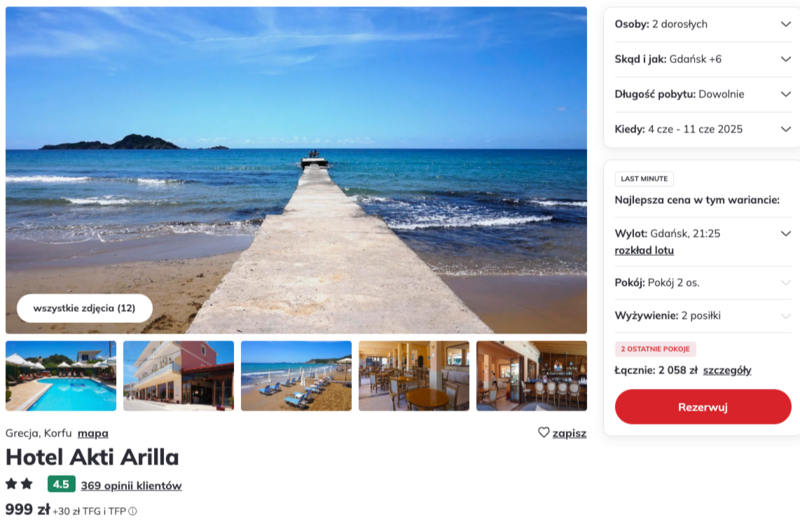
Task: Open the Pokój 2 os. room selector
Action: click(x=703, y=282)
